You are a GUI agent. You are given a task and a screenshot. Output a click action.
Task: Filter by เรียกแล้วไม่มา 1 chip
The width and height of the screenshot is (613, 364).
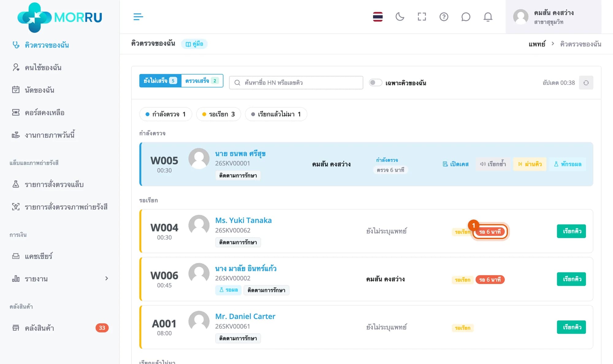276,114
